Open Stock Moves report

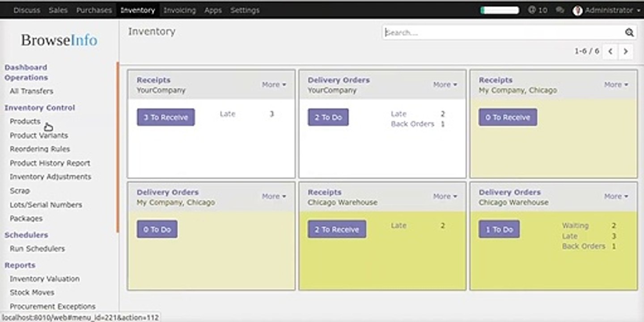click(32, 292)
